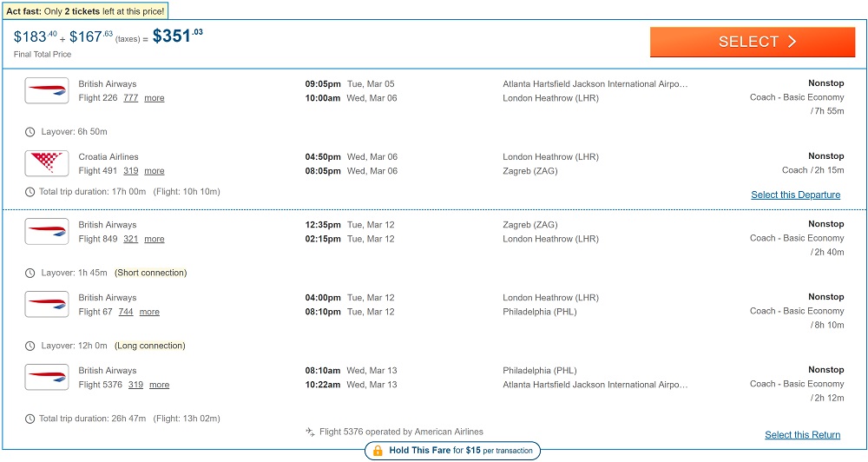Click the airplane icon by operated by American Airlines

tap(310, 432)
